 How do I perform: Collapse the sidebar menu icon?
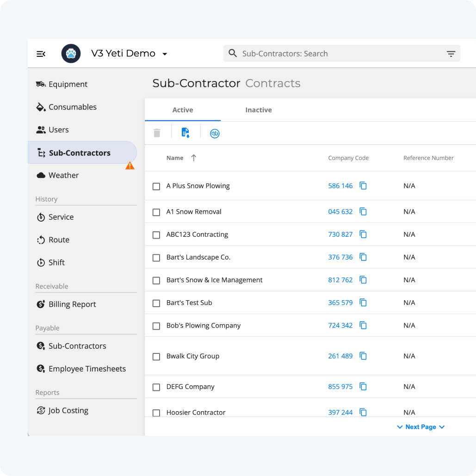point(41,54)
